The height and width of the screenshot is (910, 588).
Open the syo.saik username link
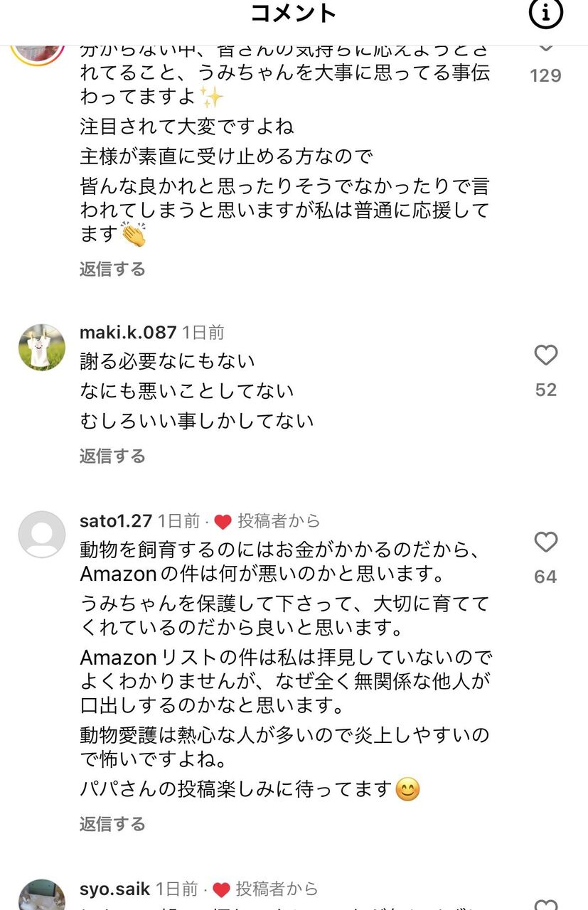click(x=115, y=889)
